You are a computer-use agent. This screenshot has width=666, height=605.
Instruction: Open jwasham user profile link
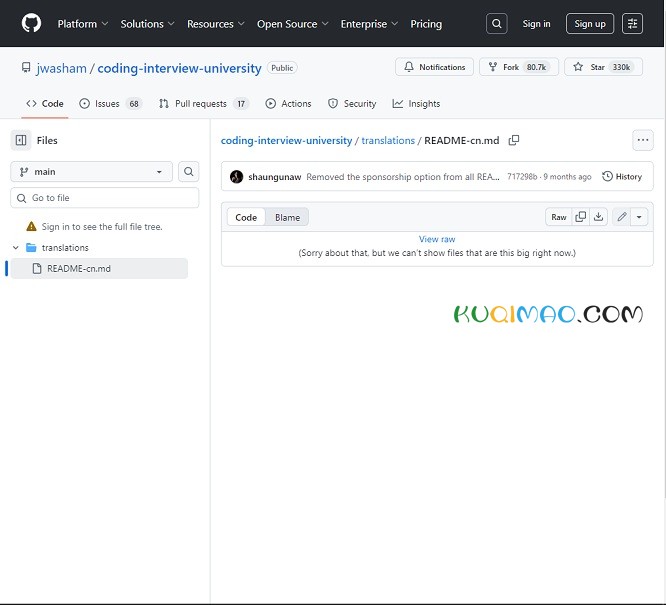tap(62, 68)
